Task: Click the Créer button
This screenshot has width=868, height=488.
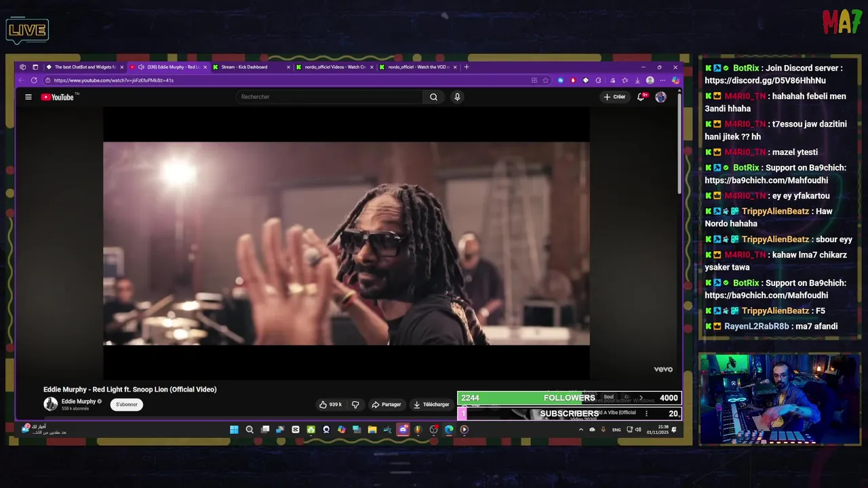Action: coord(614,97)
